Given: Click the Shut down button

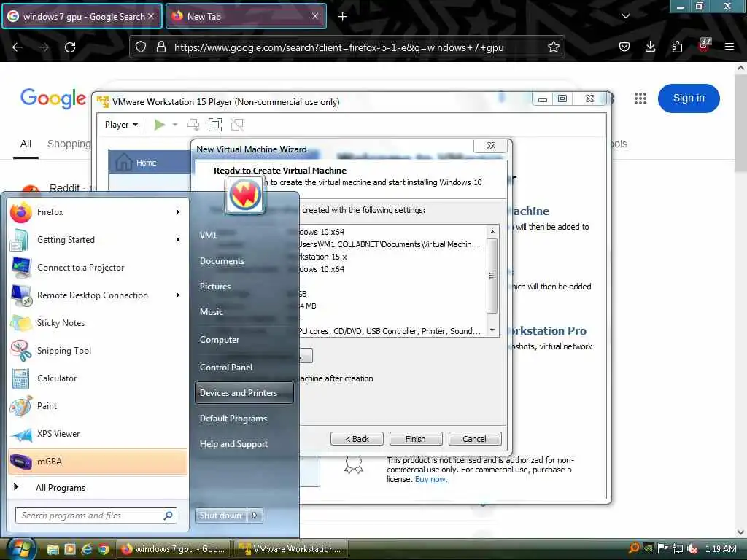Looking at the screenshot, I should (222, 516).
